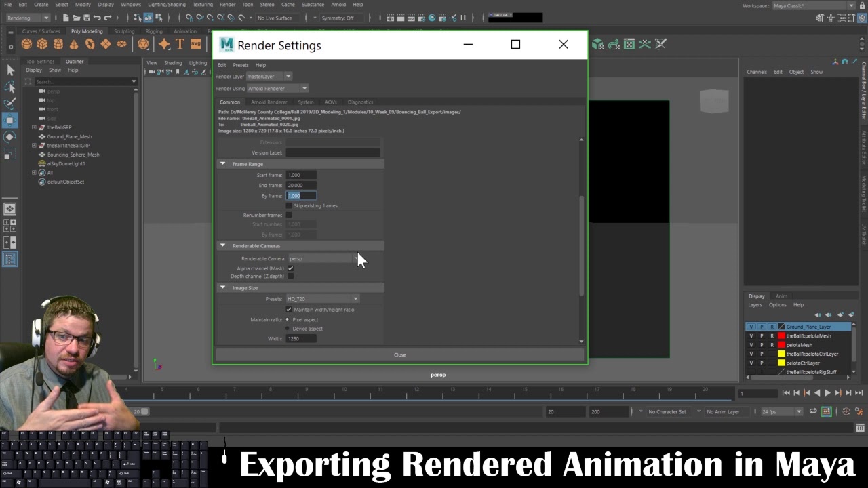Viewport: 868px width, 488px height.
Task: Click the Go to start playback button
Action: tap(787, 393)
